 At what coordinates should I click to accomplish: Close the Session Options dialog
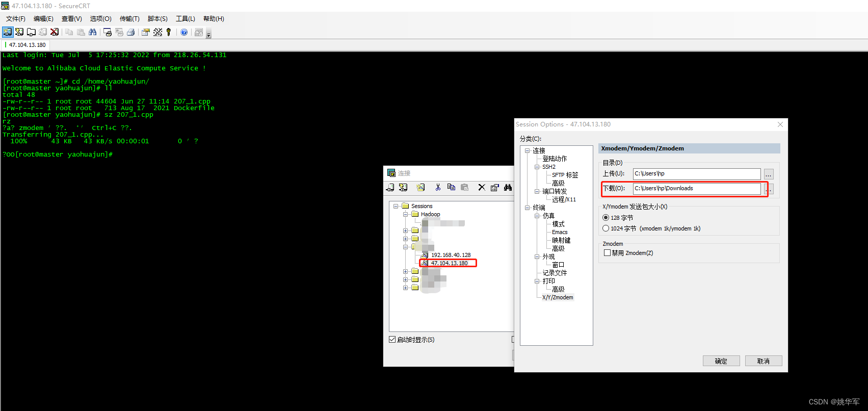click(x=780, y=124)
